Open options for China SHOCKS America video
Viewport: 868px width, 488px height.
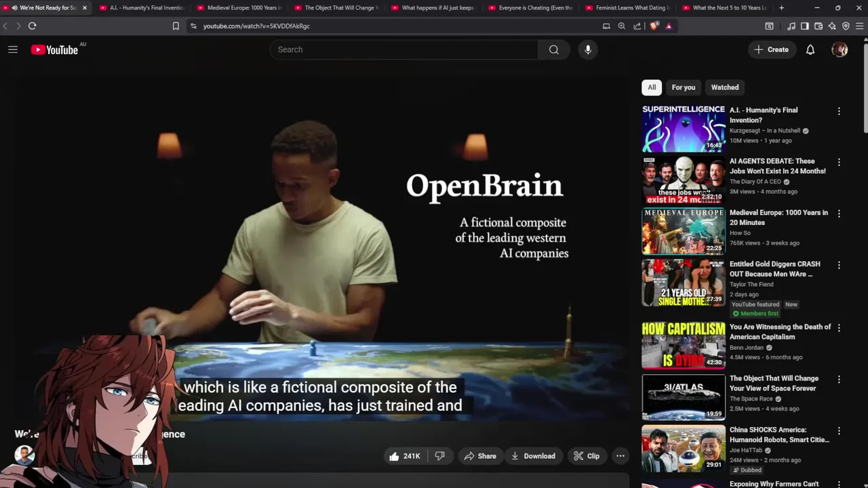[839, 431]
